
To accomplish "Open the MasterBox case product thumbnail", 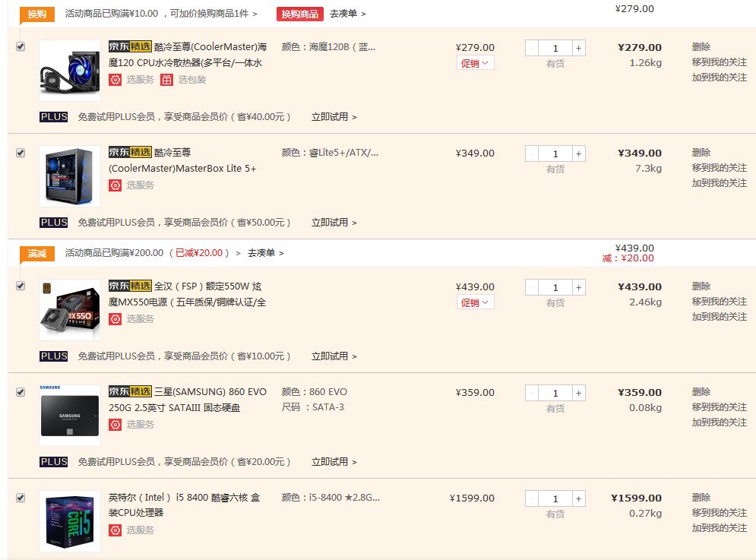I will click(x=70, y=176).
